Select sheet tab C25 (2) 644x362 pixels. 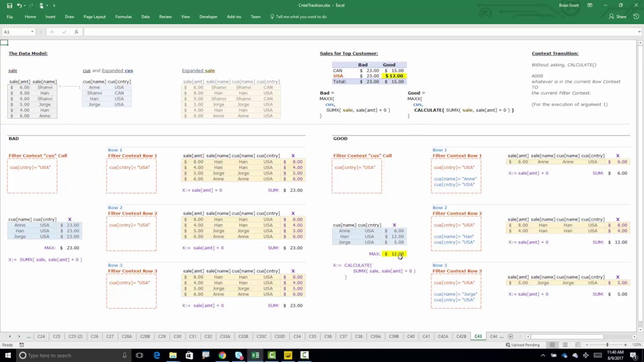[75, 336]
